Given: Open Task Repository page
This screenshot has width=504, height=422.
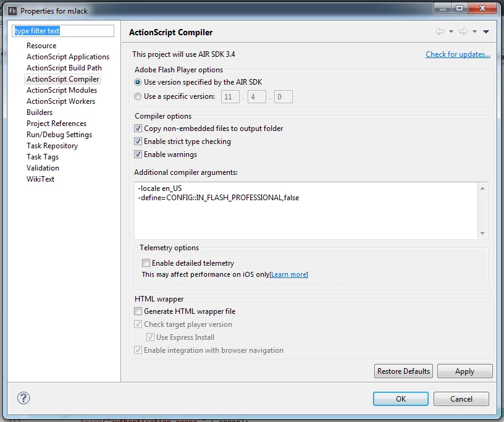Looking at the screenshot, I should point(52,146).
